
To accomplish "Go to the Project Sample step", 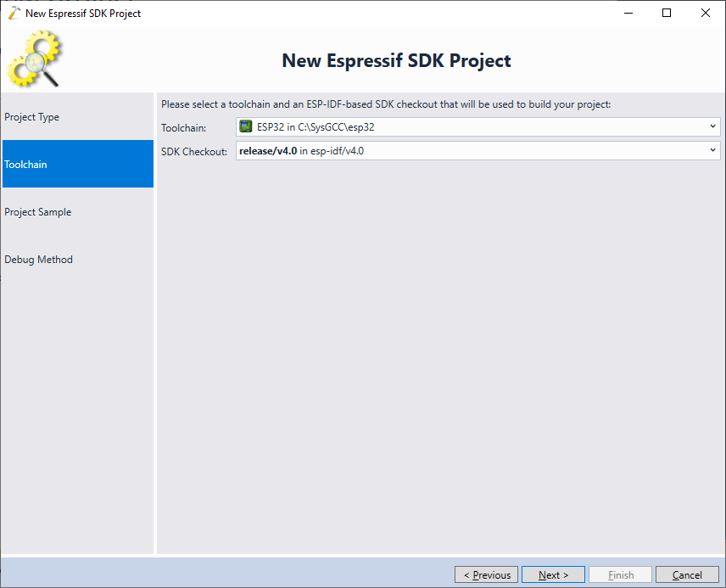I will pyautogui.click(x=78, y=212).
